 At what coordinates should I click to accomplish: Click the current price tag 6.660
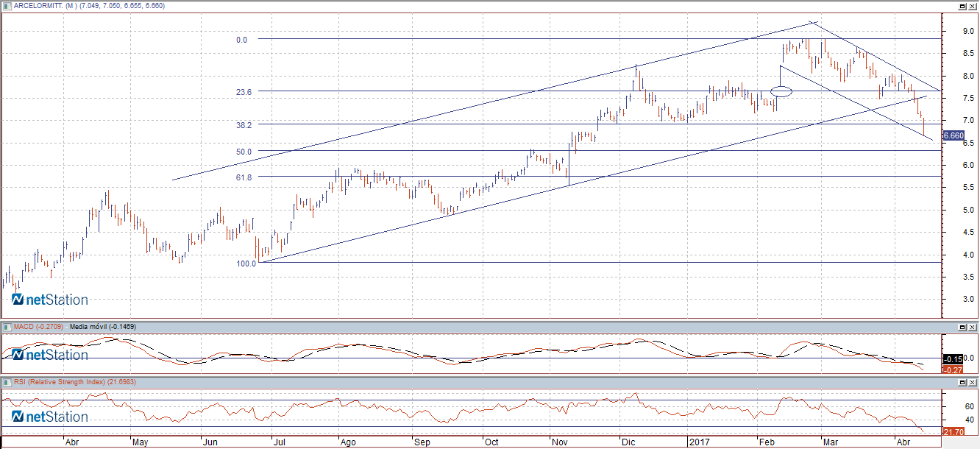point(953,135)
